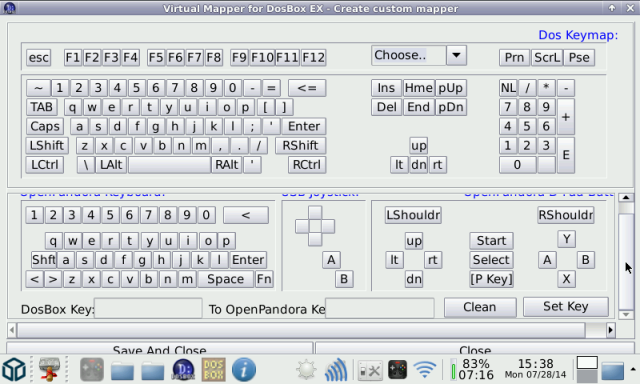Open the wrench and switch settings icon

coord(370,371)
